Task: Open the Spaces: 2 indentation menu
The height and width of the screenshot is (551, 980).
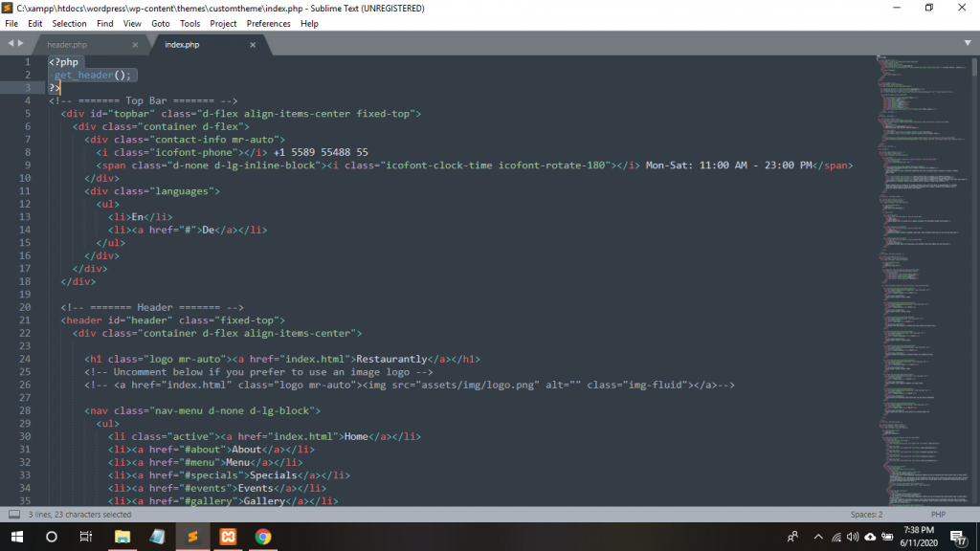Action: (866, 515)
